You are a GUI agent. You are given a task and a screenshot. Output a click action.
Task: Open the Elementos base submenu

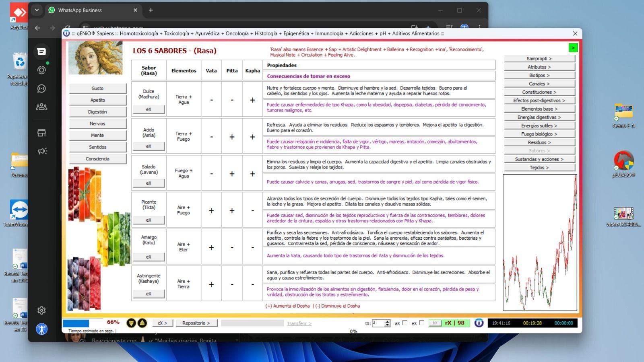tap(539, 109)
